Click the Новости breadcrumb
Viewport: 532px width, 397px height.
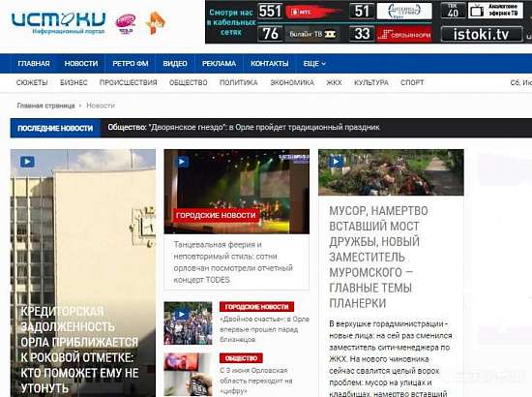coord(101,106)
